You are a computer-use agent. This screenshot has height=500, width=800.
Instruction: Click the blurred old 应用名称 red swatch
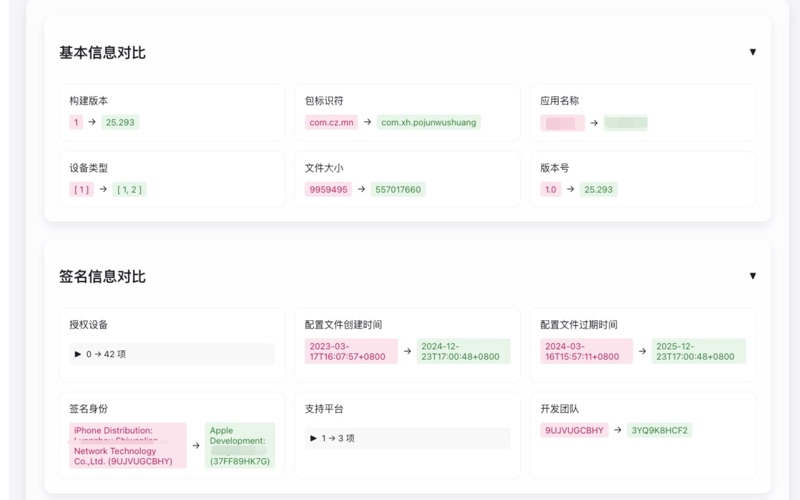click(x=563, y=123)
